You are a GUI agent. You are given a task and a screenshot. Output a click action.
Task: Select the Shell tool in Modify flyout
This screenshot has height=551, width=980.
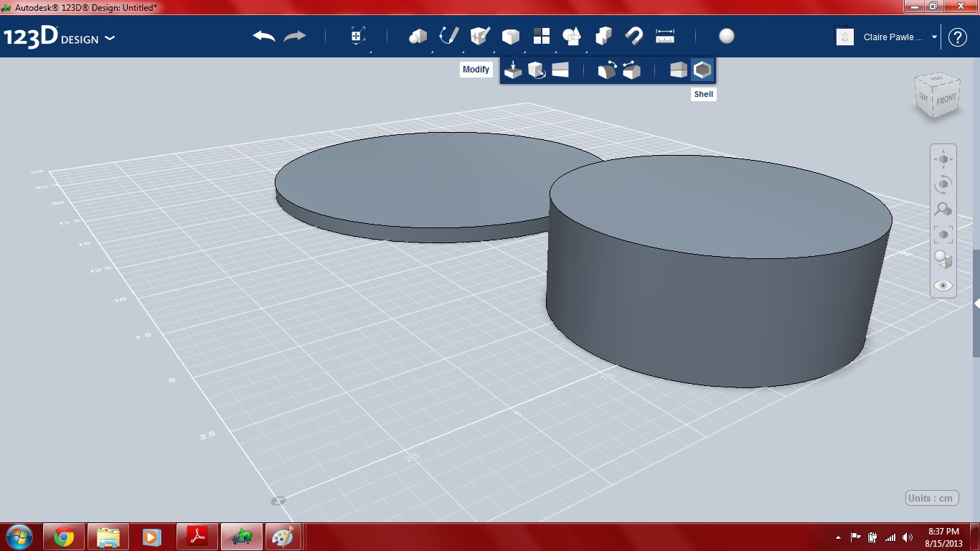coord(702,70)
